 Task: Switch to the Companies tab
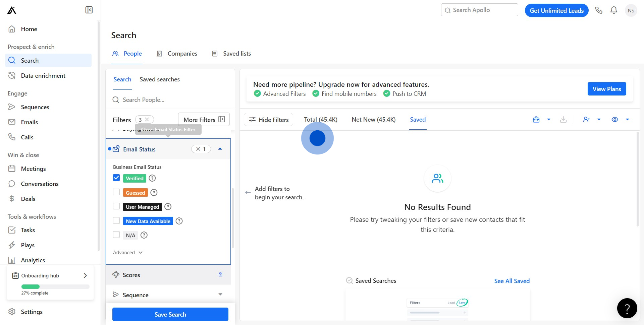(x=177, y=54)
